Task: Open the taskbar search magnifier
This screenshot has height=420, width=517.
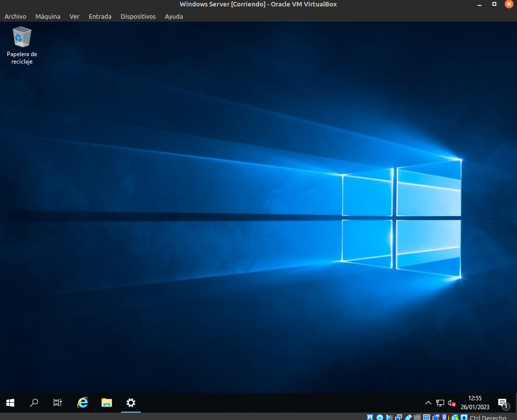Action: (34, 403)
